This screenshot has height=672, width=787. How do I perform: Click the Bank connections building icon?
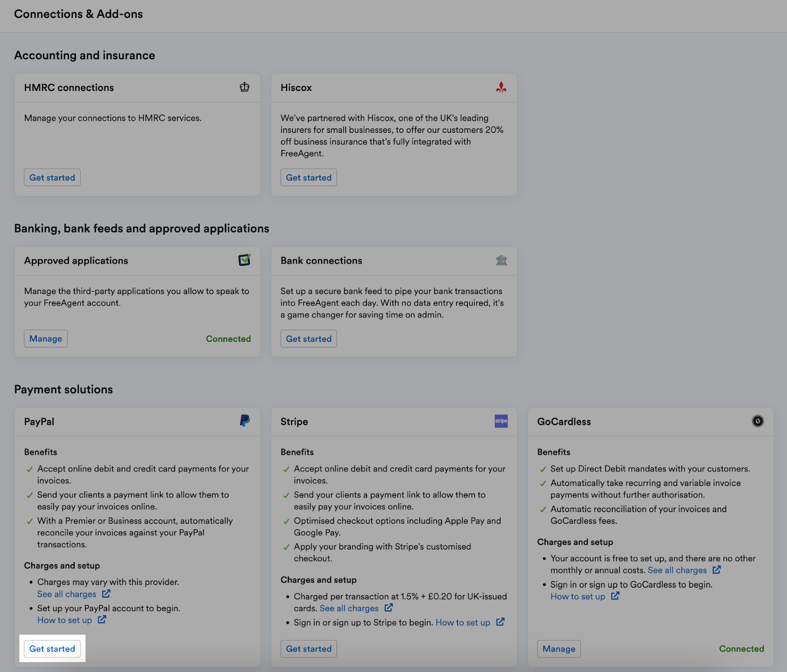(x=501, y=260)
